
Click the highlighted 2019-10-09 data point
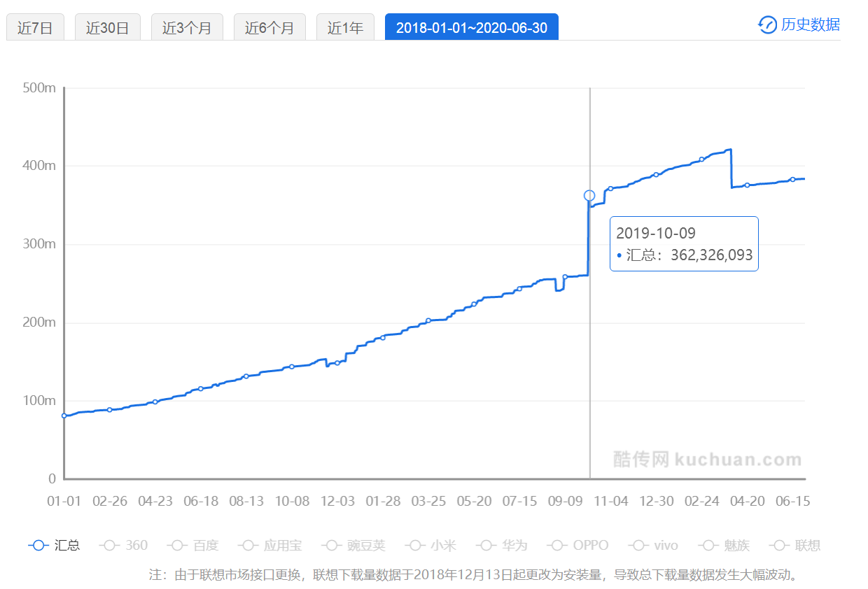coord(589,196)
